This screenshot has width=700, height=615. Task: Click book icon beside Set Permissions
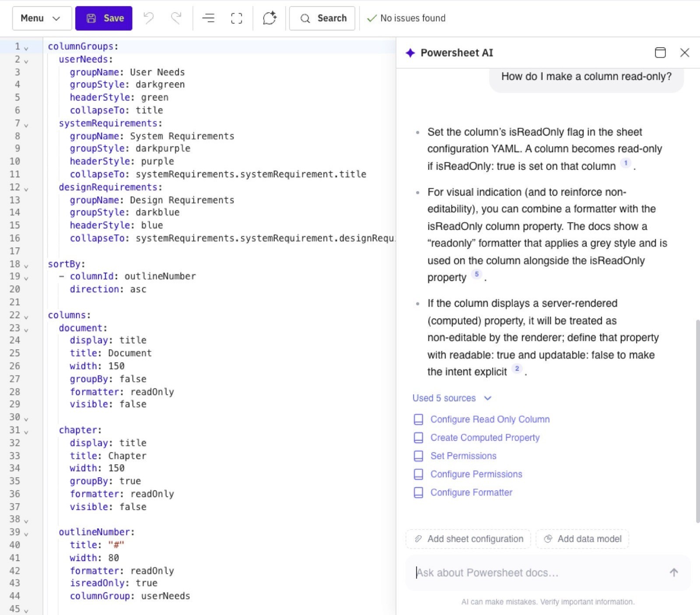(x=418, y=456)
